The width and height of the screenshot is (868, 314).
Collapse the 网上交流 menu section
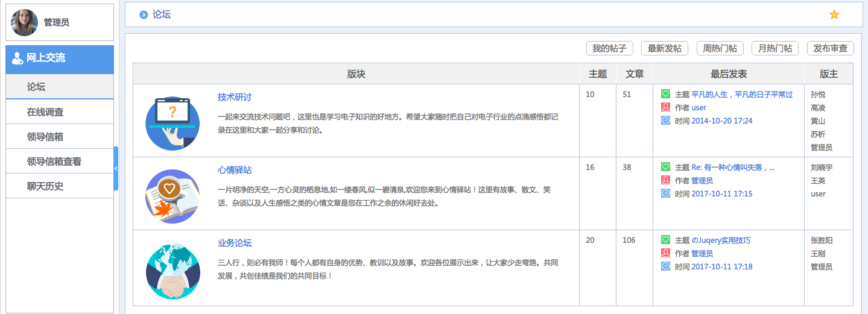pyautogui.click(x=59, y=58)
